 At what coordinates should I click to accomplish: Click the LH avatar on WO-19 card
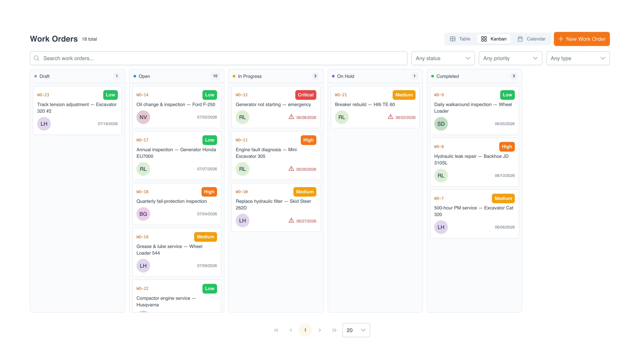pyautogui.click(x=143, y=266)
